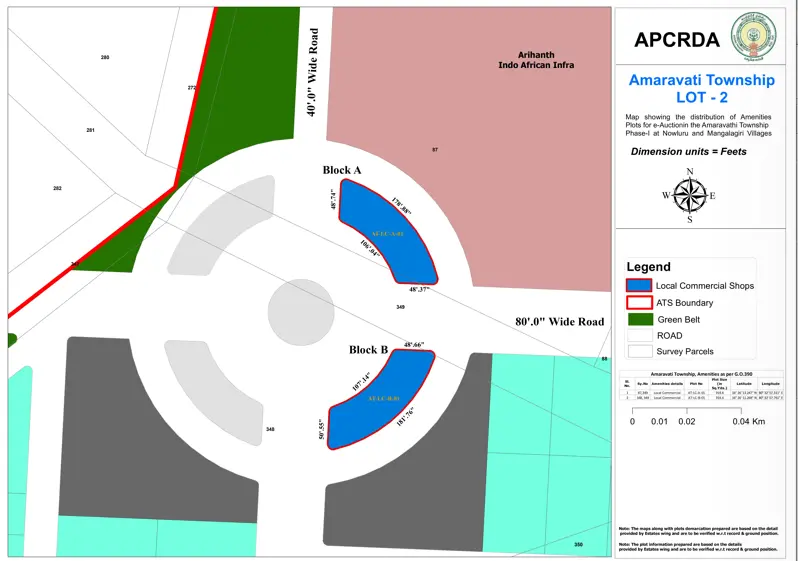Viewport: 798px width, 561px height.
Task: Click 'Dimension units = Feets' text
Action: pos(689,151)
